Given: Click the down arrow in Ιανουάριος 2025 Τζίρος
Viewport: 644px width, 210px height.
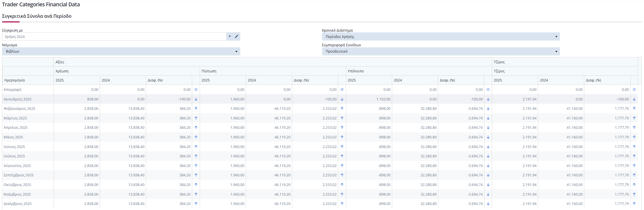Looking at the screenshot, I should [634, 99].
